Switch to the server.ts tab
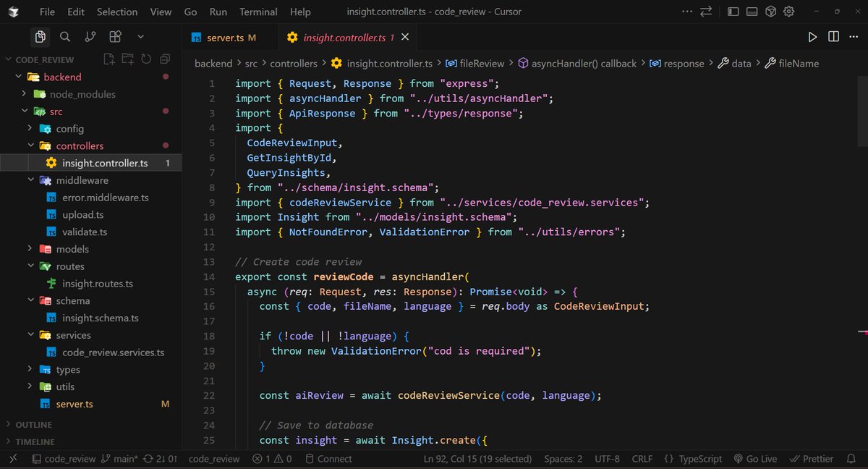The height and width of the screenshot is (469, 868). pos(229,36)
